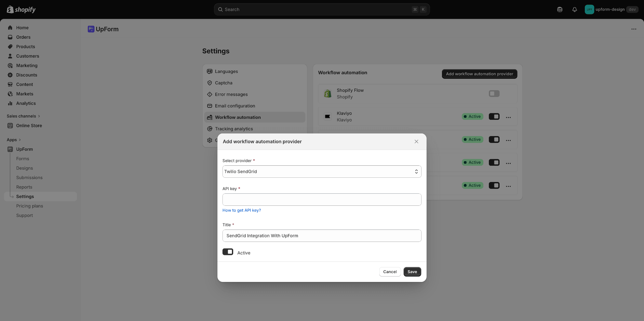Screen dimensions: 644x321
Task: Open Email configuration settings
Action: 255,106
